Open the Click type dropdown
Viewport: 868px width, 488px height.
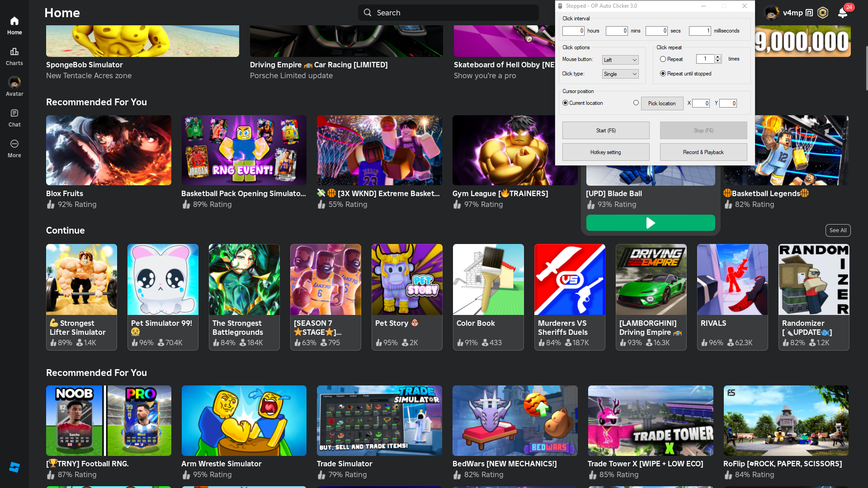coord(620,74)
